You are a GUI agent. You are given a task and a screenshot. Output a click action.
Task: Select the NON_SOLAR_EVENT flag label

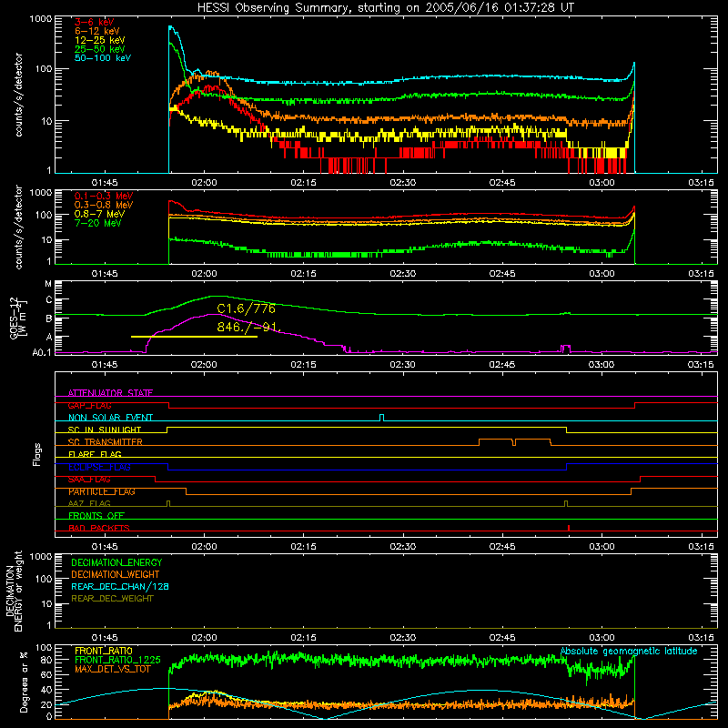[x=110, y=418]
